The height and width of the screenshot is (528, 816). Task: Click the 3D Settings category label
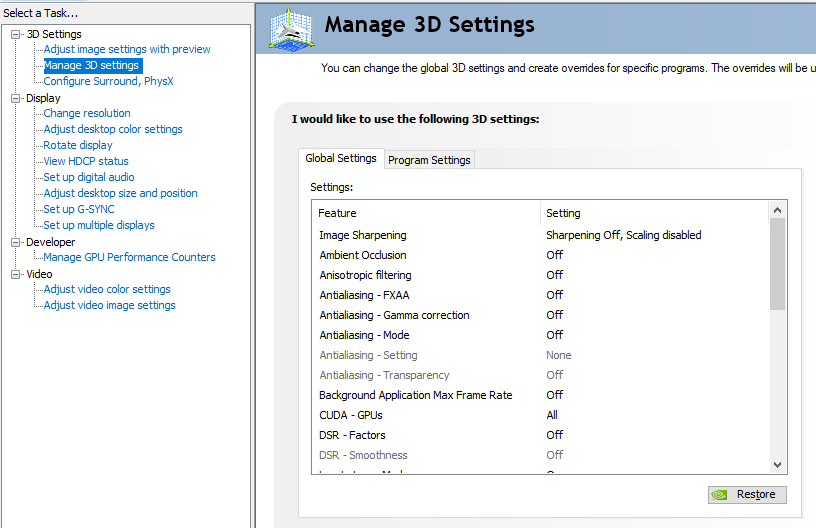54,34
